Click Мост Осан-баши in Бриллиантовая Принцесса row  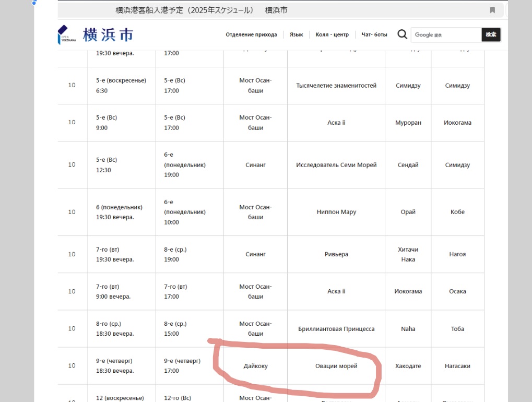[255, 329]
